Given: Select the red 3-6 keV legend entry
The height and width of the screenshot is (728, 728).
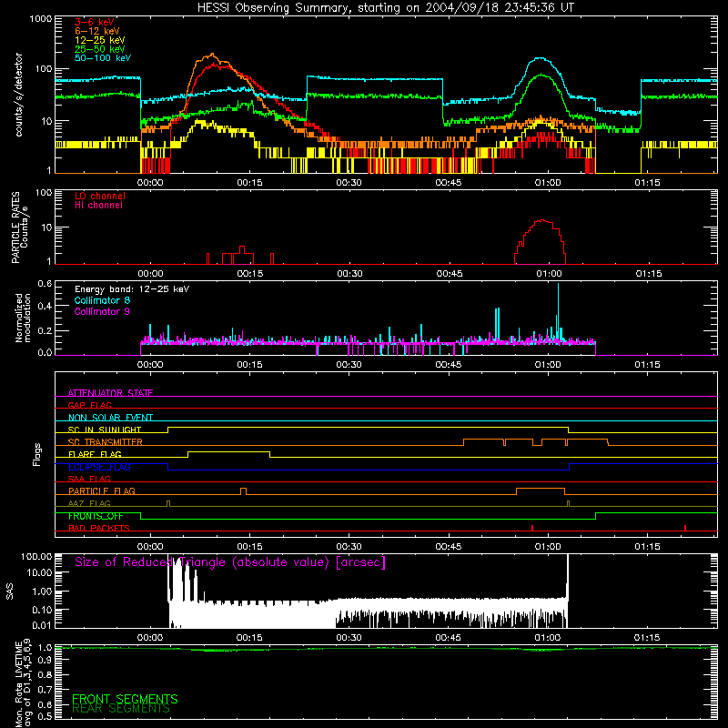Looking at the screenshot, I should pos(94,22).
